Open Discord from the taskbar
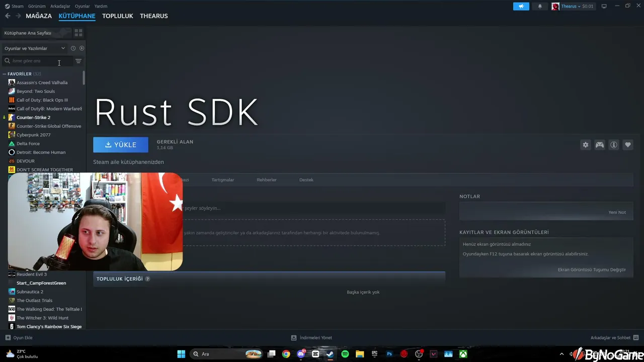 tap(301, 354)
